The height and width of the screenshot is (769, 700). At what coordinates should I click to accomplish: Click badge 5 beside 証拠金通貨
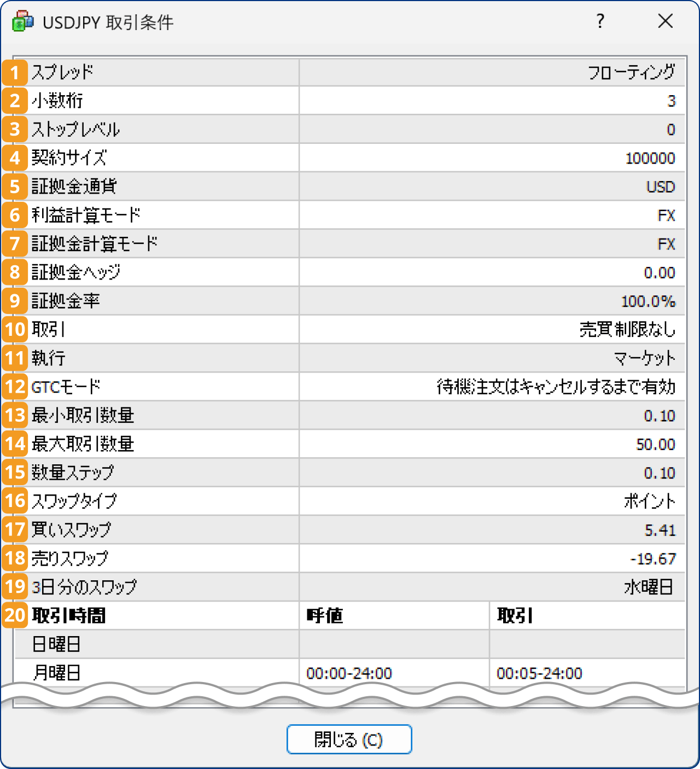coord(14,187)
